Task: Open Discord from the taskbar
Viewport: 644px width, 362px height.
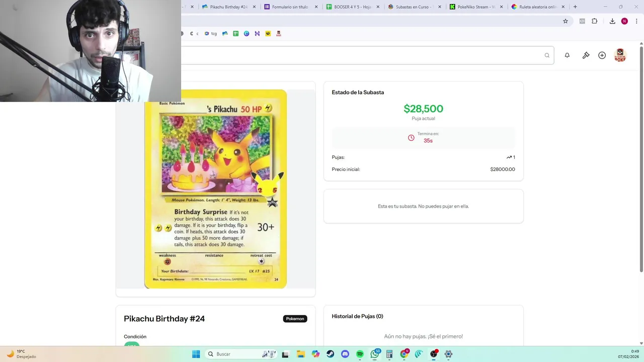Action: click(345, 354)
